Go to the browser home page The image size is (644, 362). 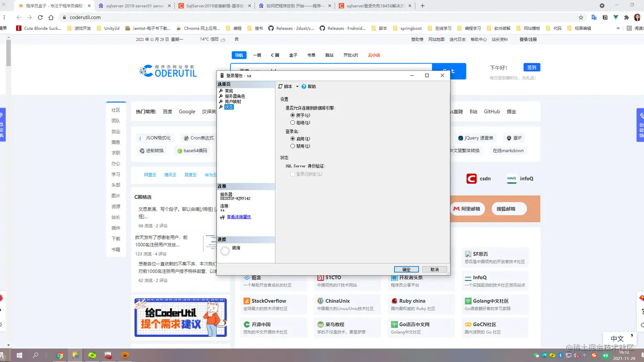(x=51, y=17)
